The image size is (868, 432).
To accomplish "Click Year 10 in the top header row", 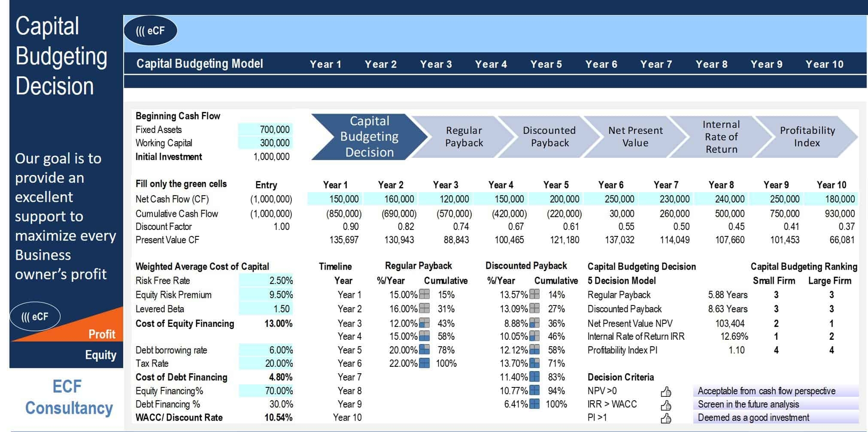I will click(825, 64).
